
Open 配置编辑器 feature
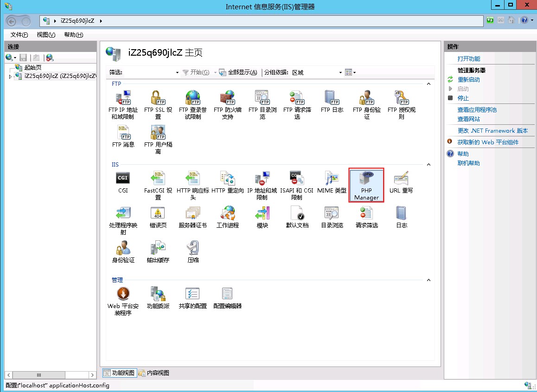click(x=228, y=298)
